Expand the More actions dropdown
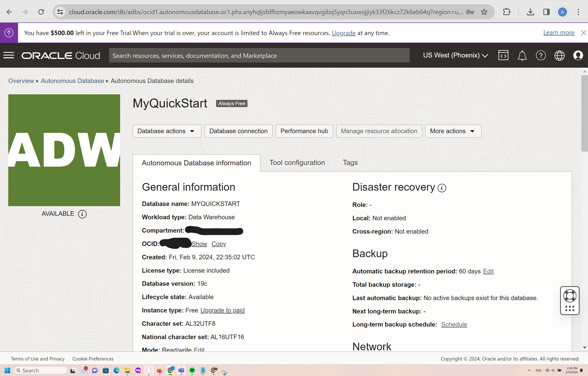The image size is (588, 376). [453, 131]
